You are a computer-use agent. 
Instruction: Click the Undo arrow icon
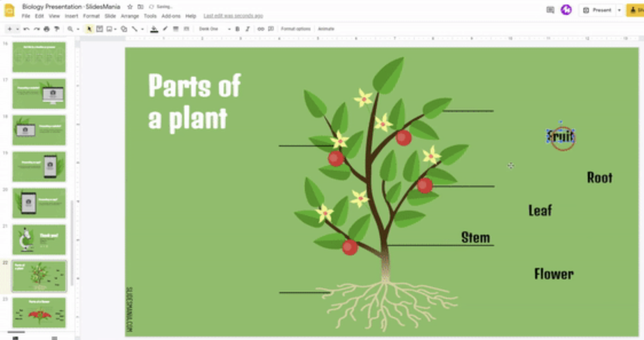(26, 29)
